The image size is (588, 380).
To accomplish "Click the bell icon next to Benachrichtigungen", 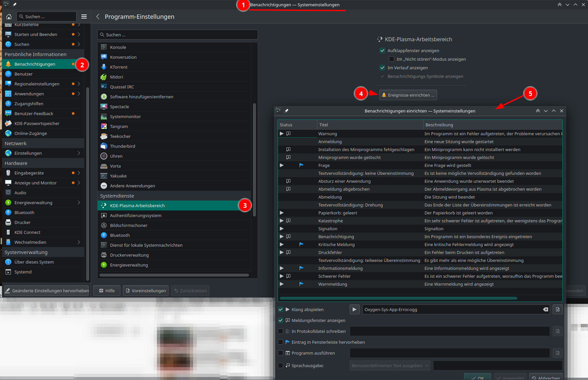I will [8, 64].
